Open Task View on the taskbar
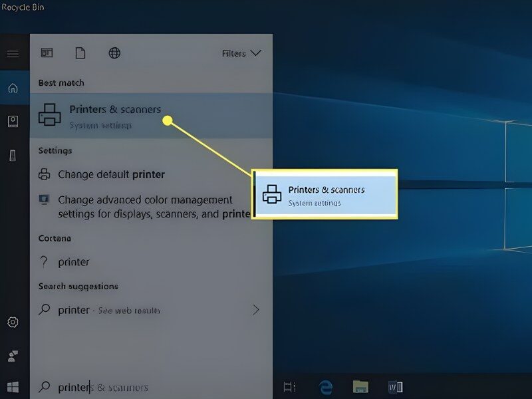 click(x=289, y=387)
